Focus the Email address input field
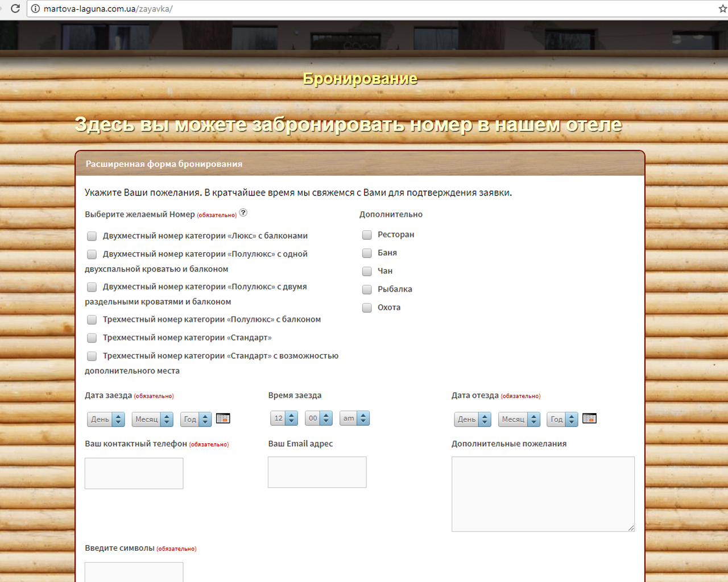The image size is (728, 582). (x=317, y=472)
